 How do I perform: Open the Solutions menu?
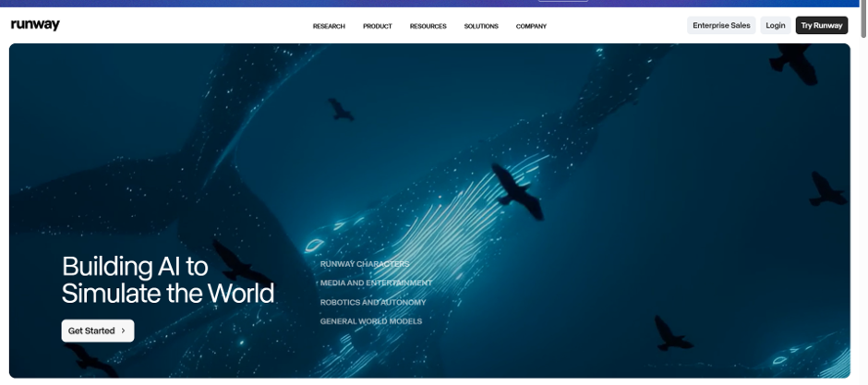[x=481, y=27]
